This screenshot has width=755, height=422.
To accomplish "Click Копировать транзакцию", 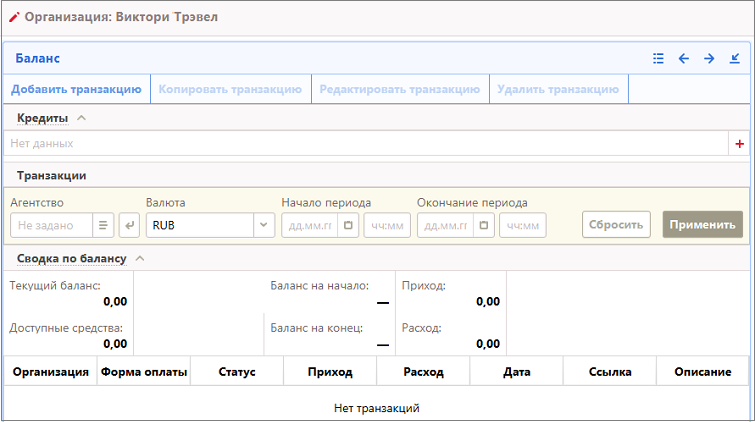I will [x=230, y=89].
